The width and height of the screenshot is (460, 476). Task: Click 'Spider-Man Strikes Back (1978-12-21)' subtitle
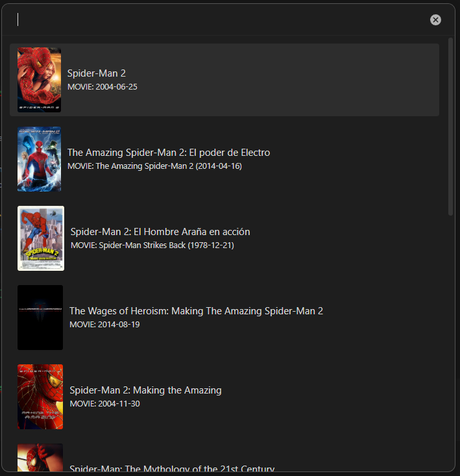coord(167,245)
